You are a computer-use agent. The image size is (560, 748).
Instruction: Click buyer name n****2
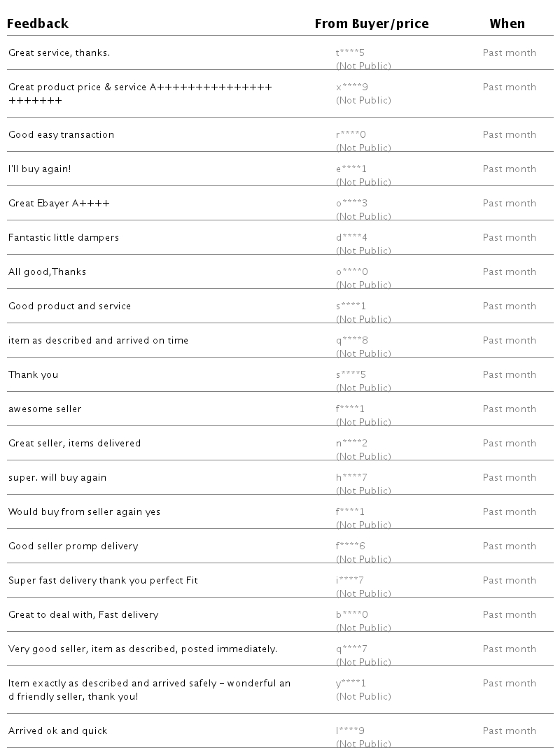click(351, 443)
